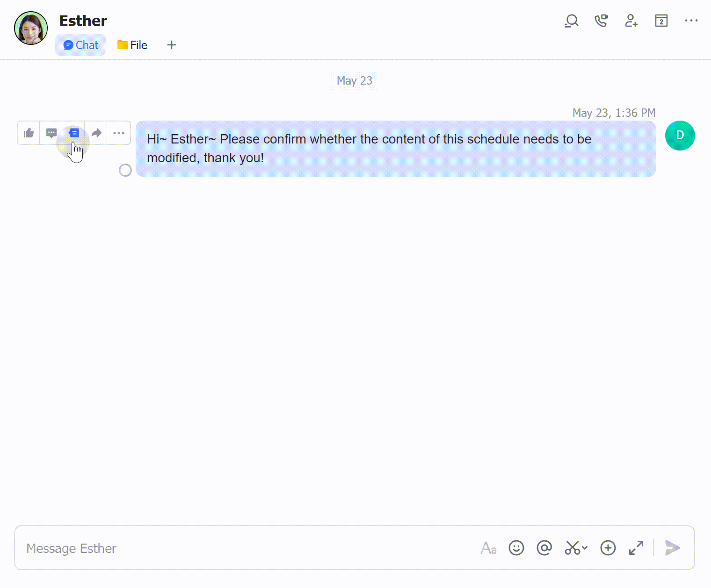
Task: Add a new tab with the plus button
Action: click(x=171, y=45)
